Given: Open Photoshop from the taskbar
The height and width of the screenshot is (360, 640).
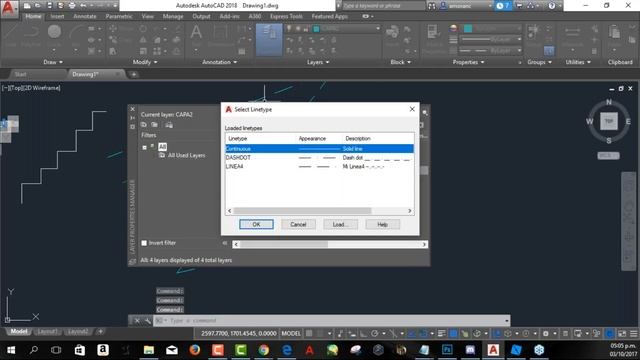Looking at the screenshot, I should tap(447, 350).
